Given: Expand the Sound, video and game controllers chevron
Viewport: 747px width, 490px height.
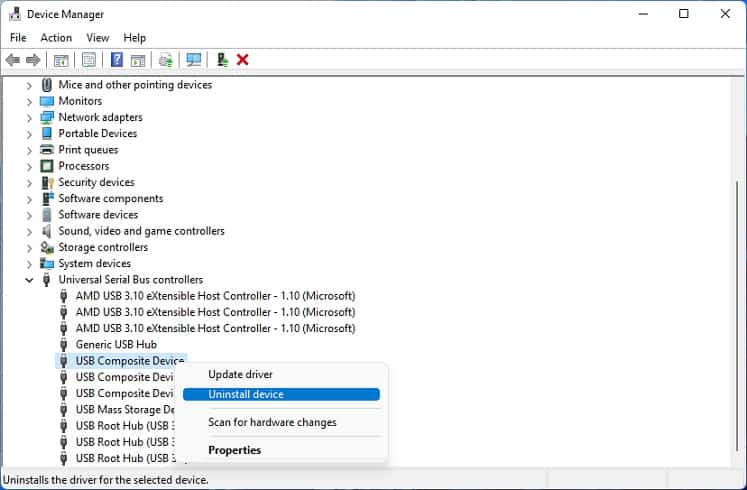Looking at the screenshot, I should [29, 232].
